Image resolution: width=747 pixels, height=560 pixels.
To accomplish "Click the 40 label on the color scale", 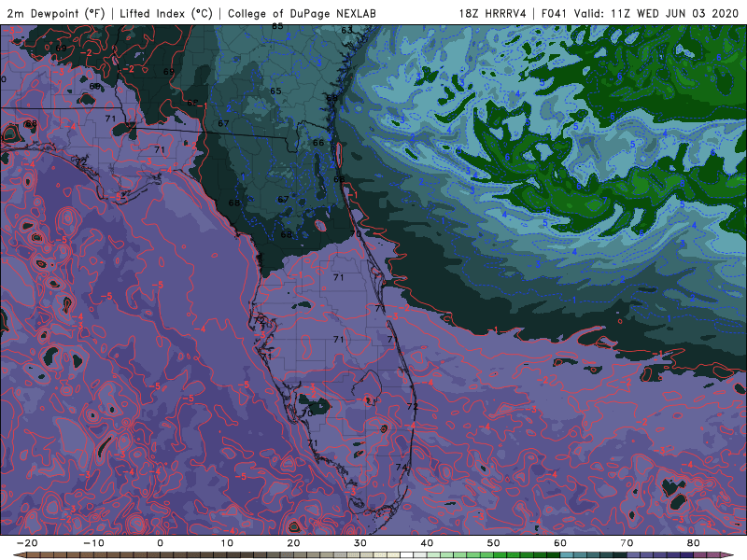I will click(427, 543).
